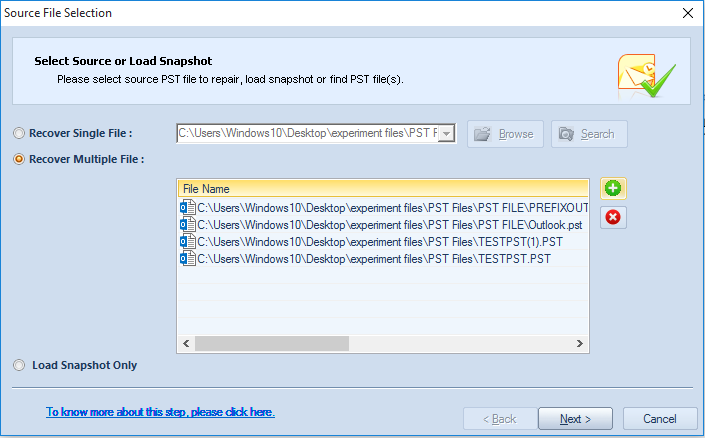Click the file icon beside TESTPST(1).PST
This screenshot has width=705, height=438.
187,242
